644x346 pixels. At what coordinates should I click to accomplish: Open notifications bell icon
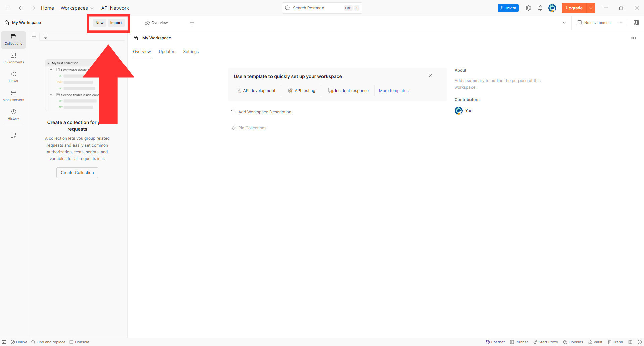pos(540,8)
